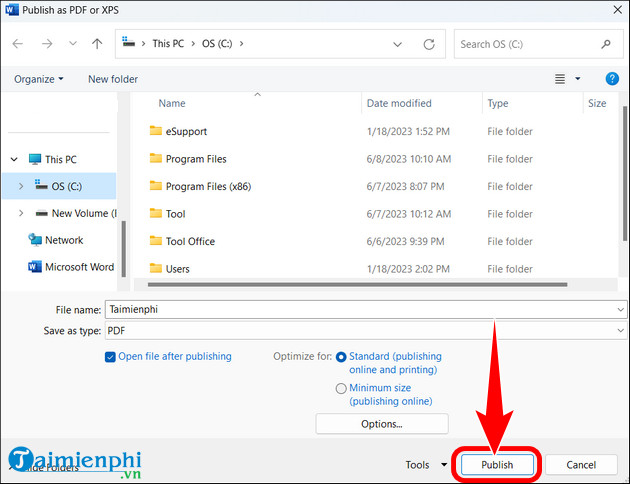
Task: Sort by Date modified column
Action: 399,103
